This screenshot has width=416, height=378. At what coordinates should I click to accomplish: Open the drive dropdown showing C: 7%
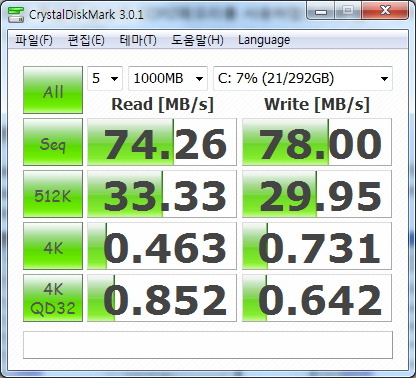point(303,79)
